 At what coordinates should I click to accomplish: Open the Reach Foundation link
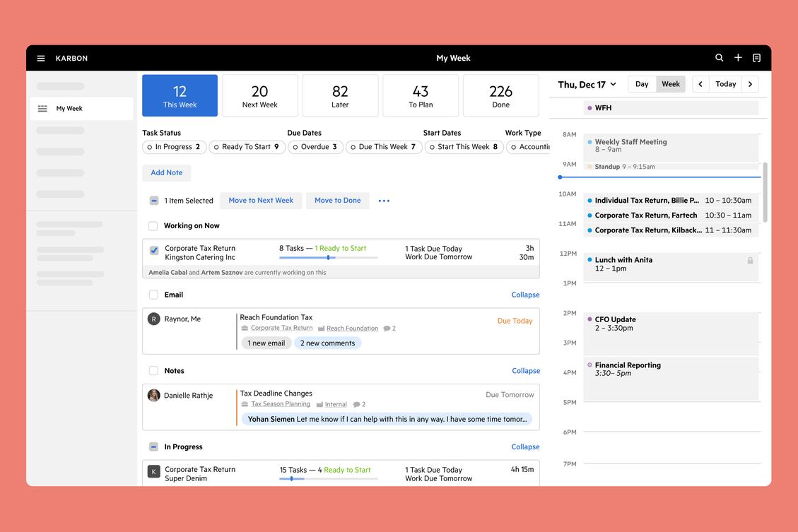(352, 329)
